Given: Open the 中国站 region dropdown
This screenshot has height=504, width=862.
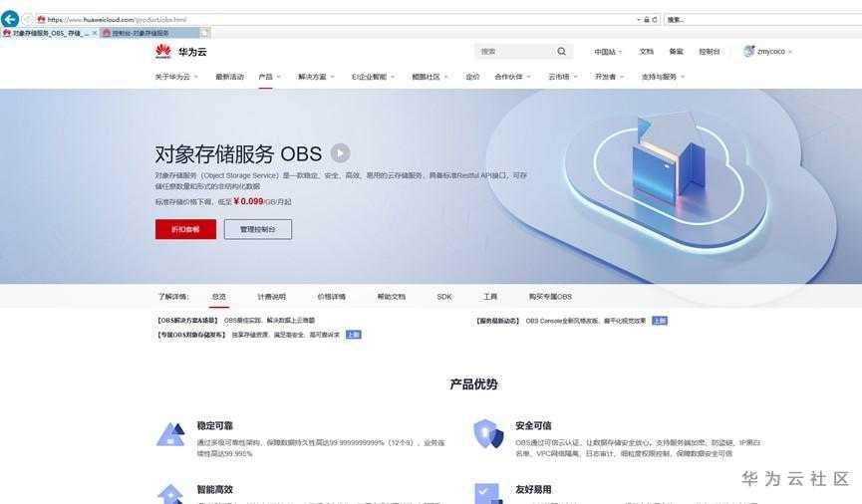Looking at the screenshot, I should click(608, 52).
